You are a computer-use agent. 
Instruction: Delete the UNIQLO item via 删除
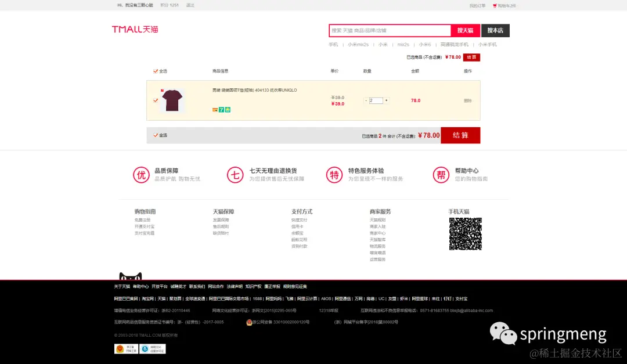coord(467,101)
